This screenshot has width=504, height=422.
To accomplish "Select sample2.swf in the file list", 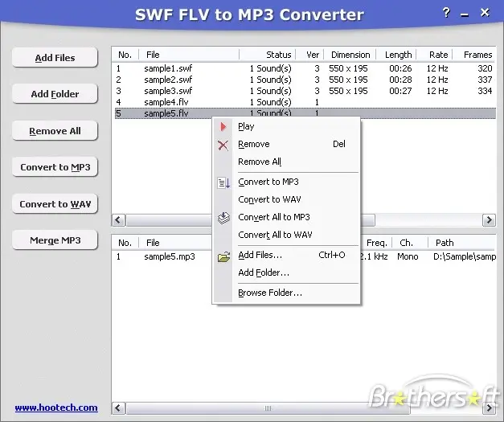I will tap(168, 80).
